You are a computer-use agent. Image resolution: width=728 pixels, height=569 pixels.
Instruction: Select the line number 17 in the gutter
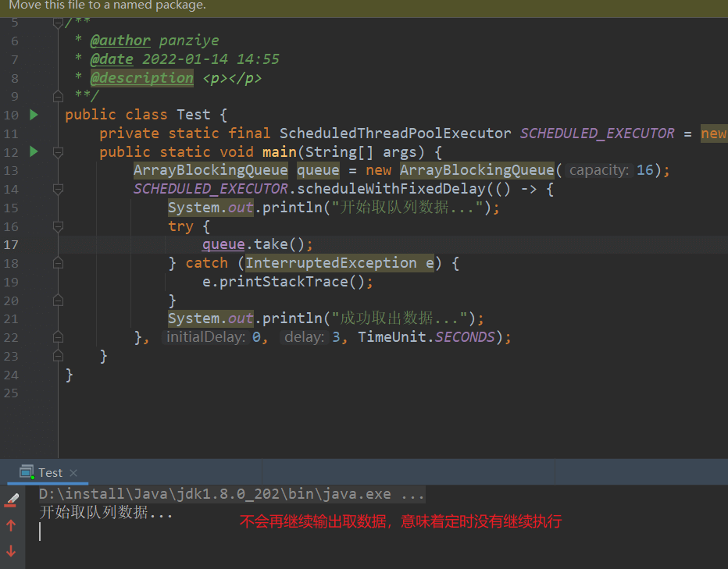tap(11, 244)
